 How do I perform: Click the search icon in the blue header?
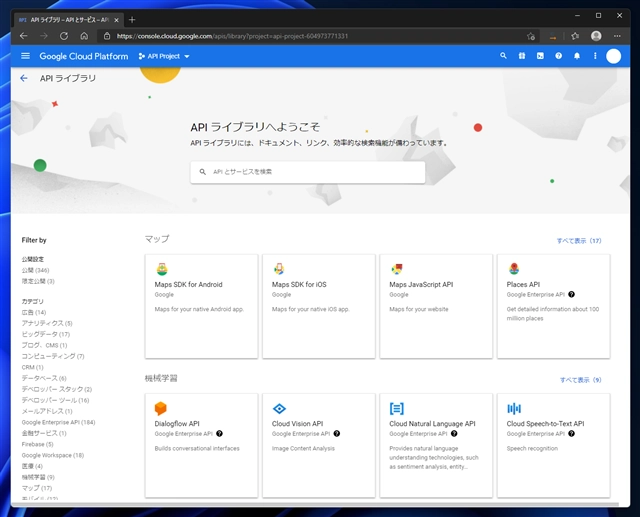coord(503,56)
